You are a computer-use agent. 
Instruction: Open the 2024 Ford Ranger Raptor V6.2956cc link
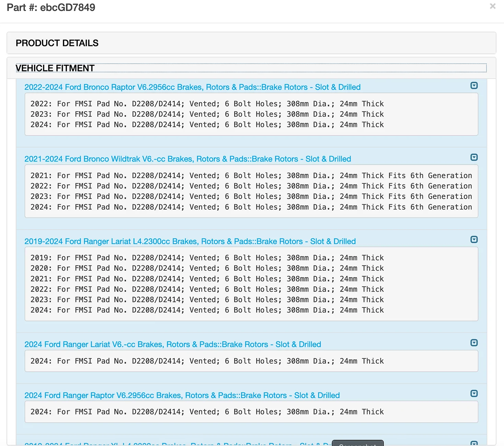(182, 395)
